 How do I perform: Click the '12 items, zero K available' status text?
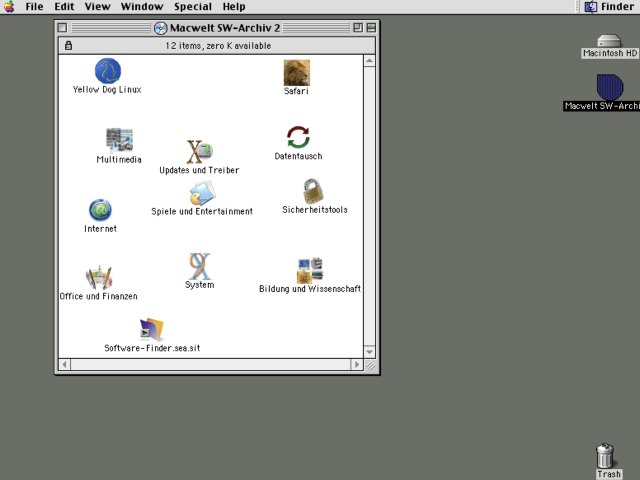[218, 46]
